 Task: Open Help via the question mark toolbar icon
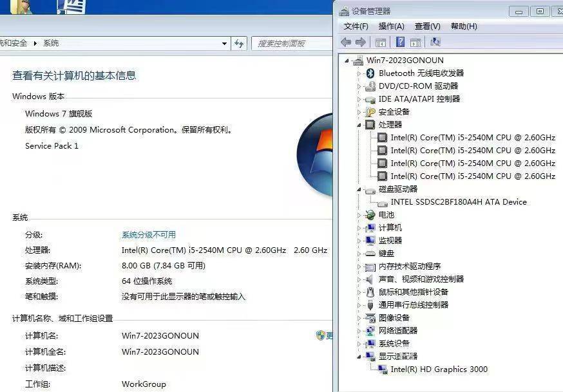pos(400,42)
